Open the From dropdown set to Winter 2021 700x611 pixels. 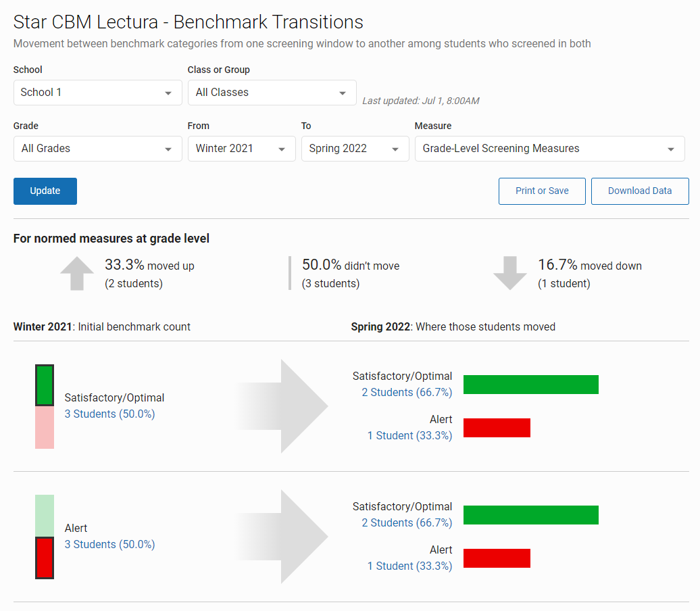click(x=241, y=149)
